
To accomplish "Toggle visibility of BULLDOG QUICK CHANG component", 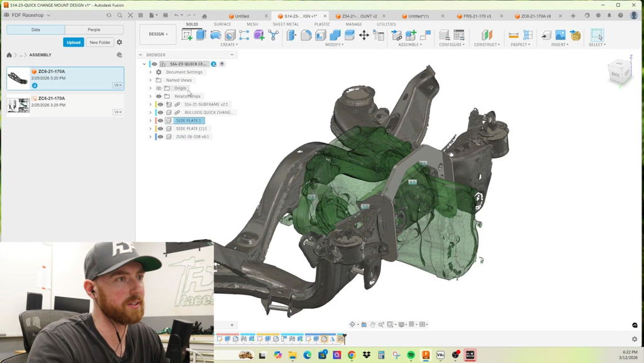I will tap(160, 113).
